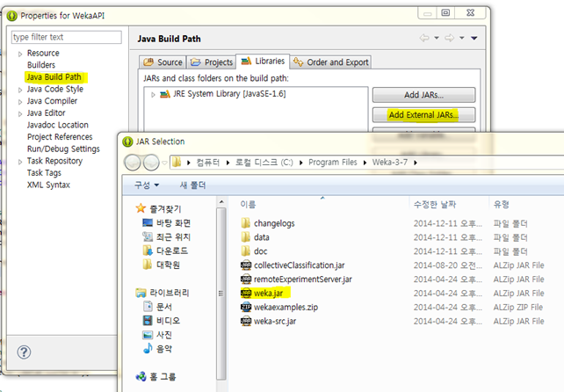Expand the Java Editor node
This screenshot has height=392, width=564.
[x=20, y=113]
